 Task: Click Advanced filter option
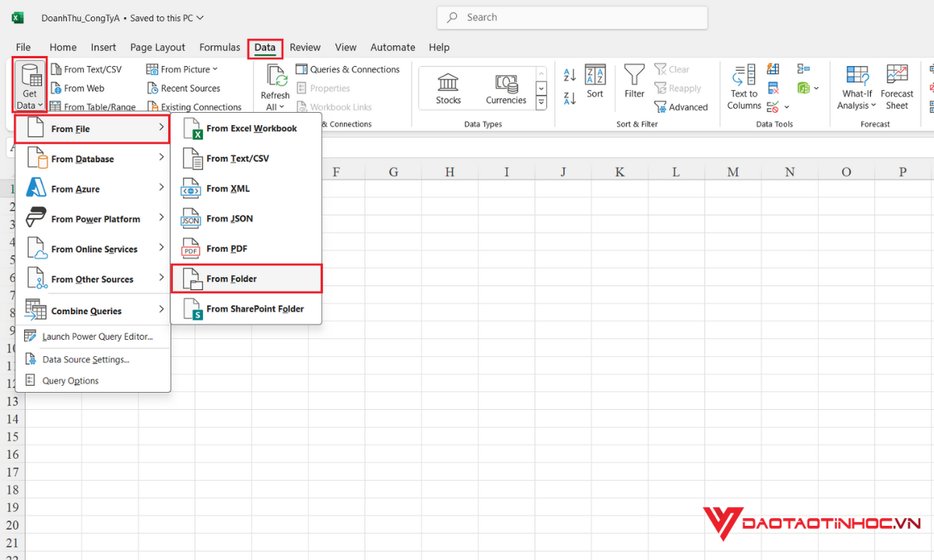681,107
